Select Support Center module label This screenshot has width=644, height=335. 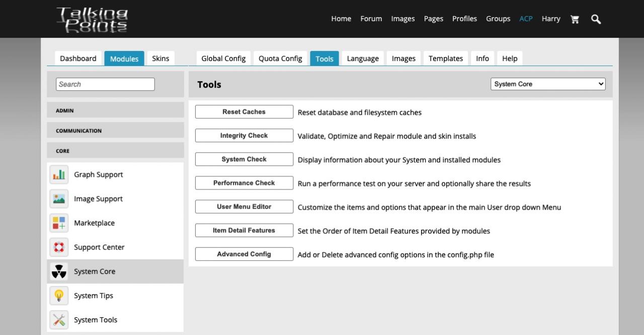tap(99, 247)
